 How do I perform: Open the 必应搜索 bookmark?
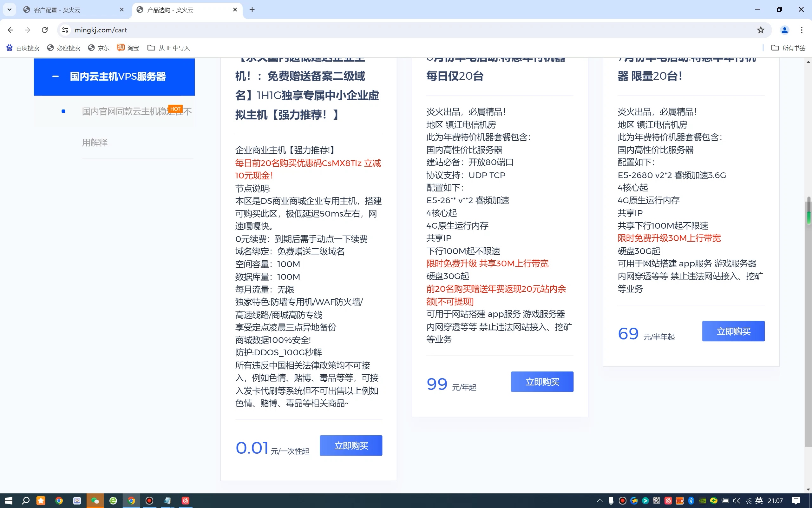tap(63, 48)
